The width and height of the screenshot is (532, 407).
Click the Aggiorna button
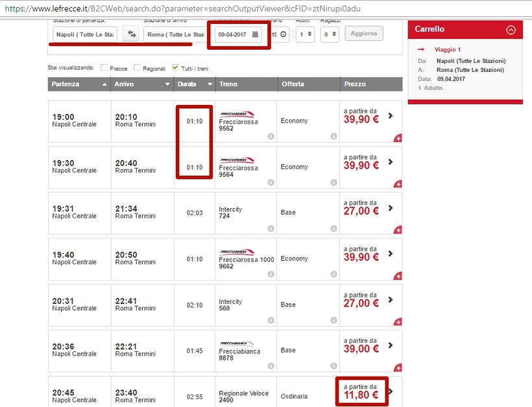363,34
